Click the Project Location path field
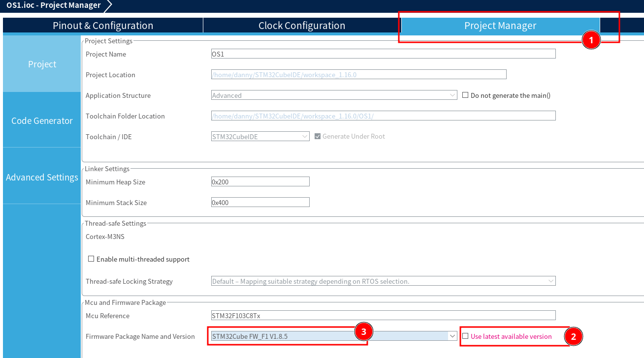The width and height of the screenshot is (644, 358). click(359, 74)
